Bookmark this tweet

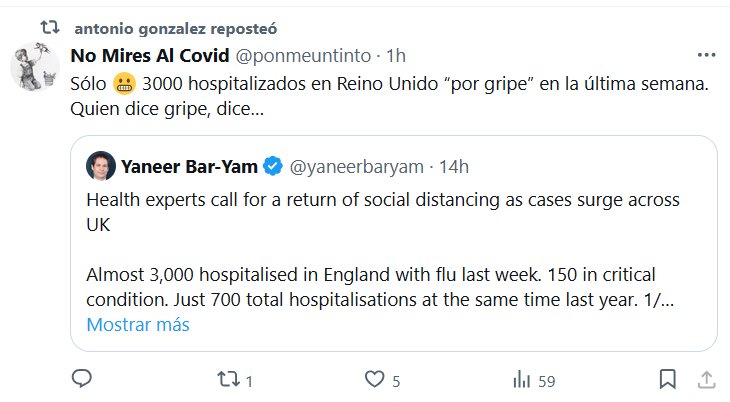(667, 379)
